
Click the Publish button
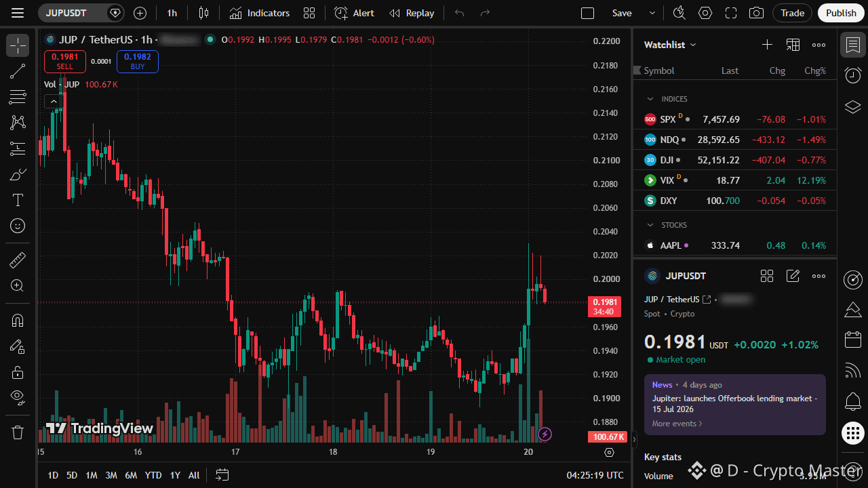tap(842, 13)
